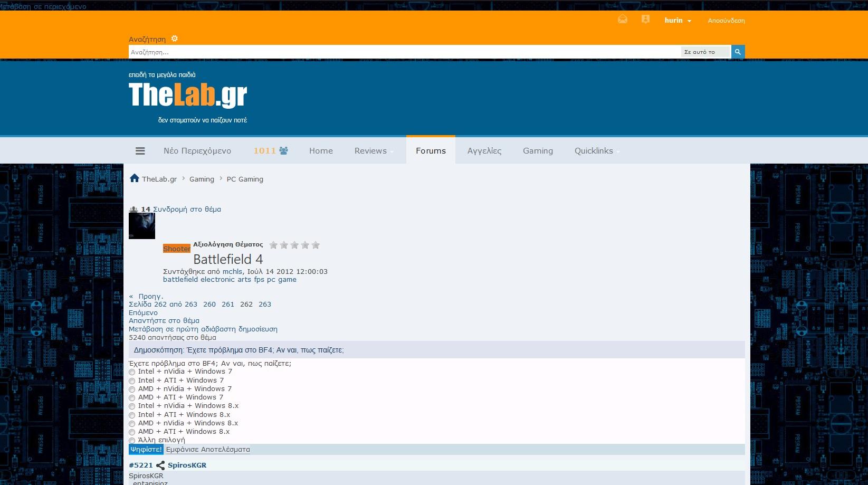Go to page 261
868x485 pixels.
(228, 305)
